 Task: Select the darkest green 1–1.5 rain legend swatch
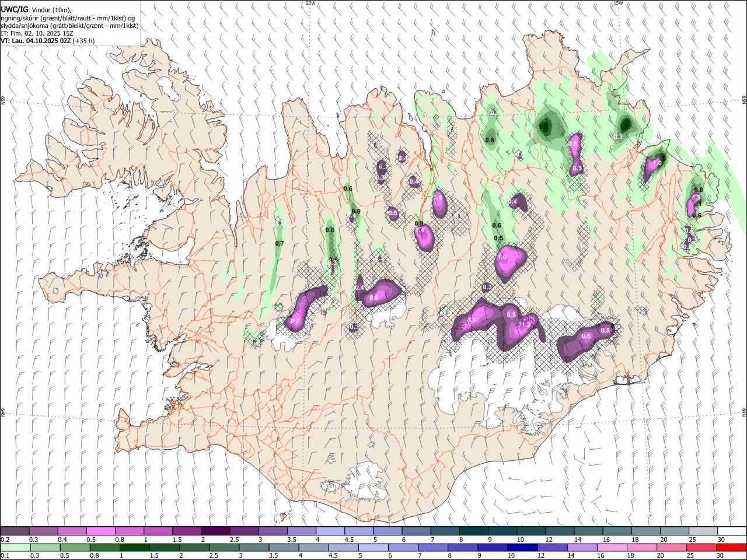(135, 547)
